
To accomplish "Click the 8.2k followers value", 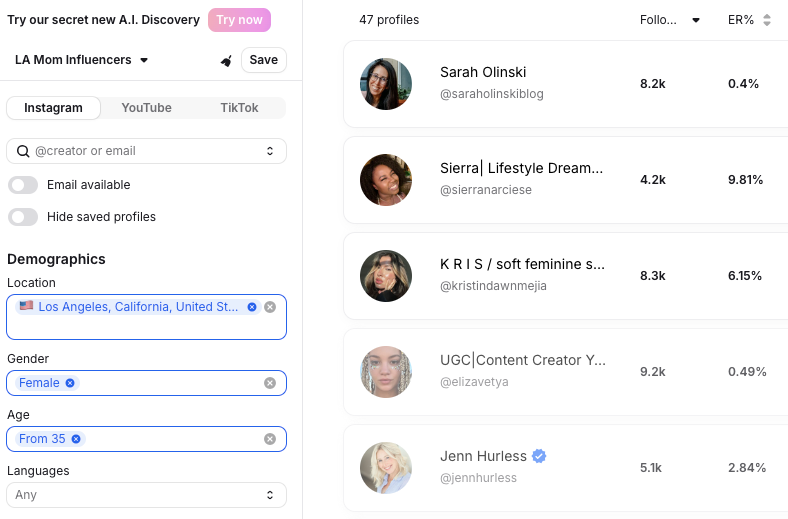I will pos(652,84).
